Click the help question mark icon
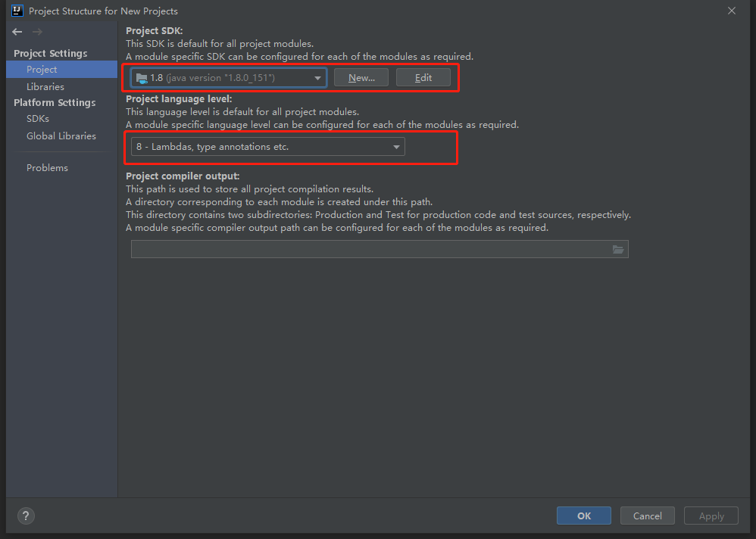 pyautogui.click(x=26, y=516)
